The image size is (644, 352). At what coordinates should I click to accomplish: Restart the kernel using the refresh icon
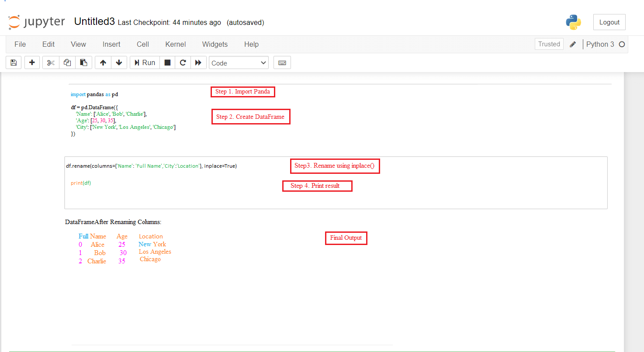click(x=183, y=62)
